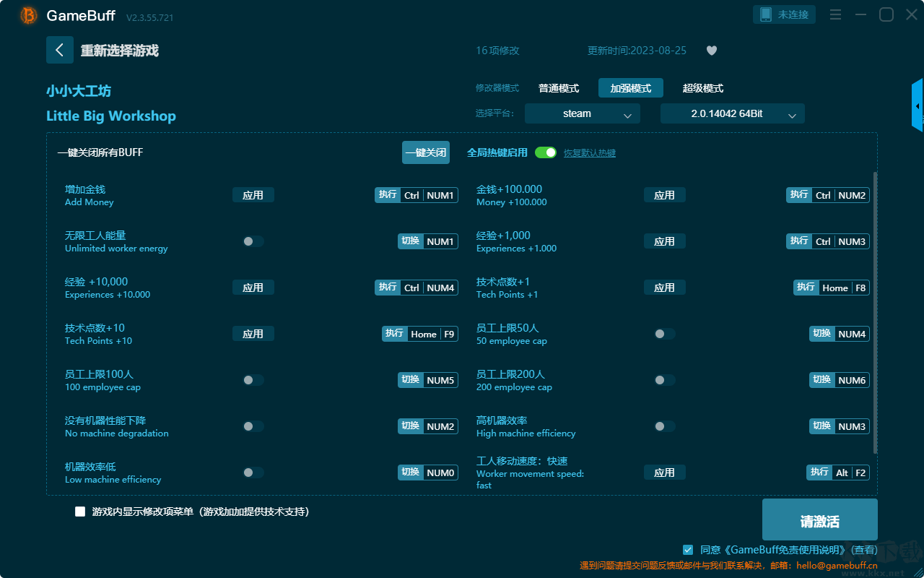Select 加强模式 mode tab
The width and height of the screenshot is (924, 578).
[631, 88]
